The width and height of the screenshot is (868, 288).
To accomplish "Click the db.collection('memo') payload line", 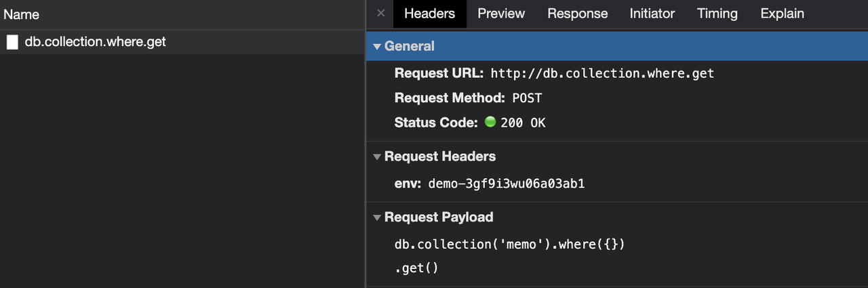I will (x=509, y=244).
